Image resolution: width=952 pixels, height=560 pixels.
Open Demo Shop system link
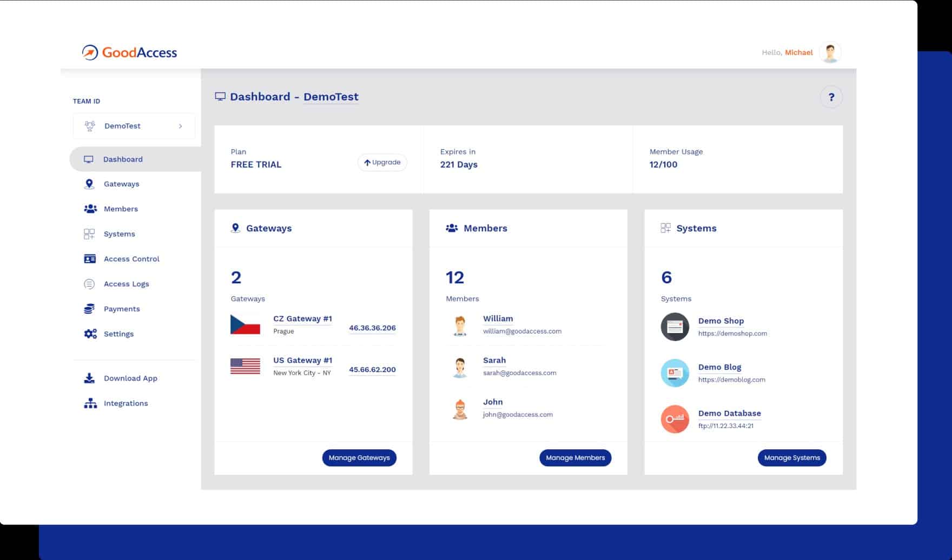click(721, 321)
